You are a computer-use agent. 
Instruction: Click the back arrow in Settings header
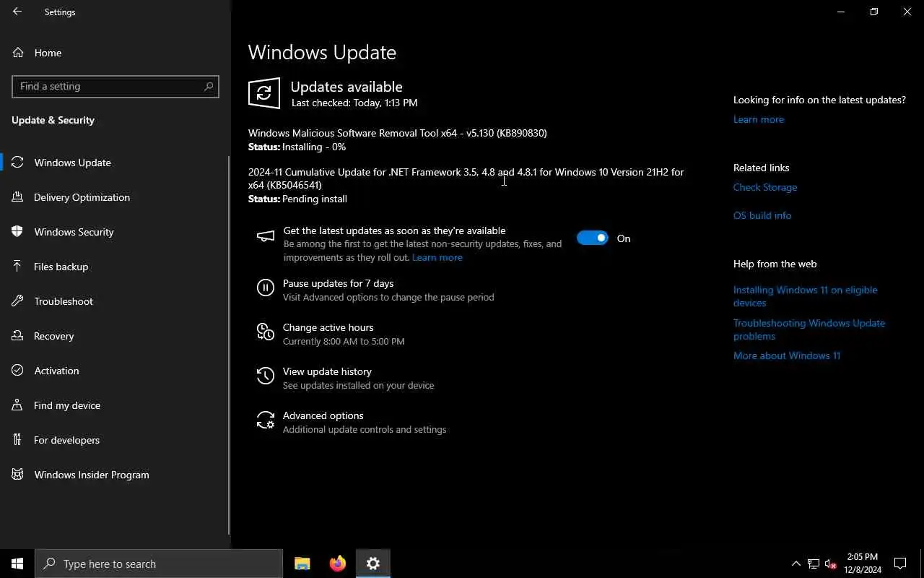[x=17, y=12]
